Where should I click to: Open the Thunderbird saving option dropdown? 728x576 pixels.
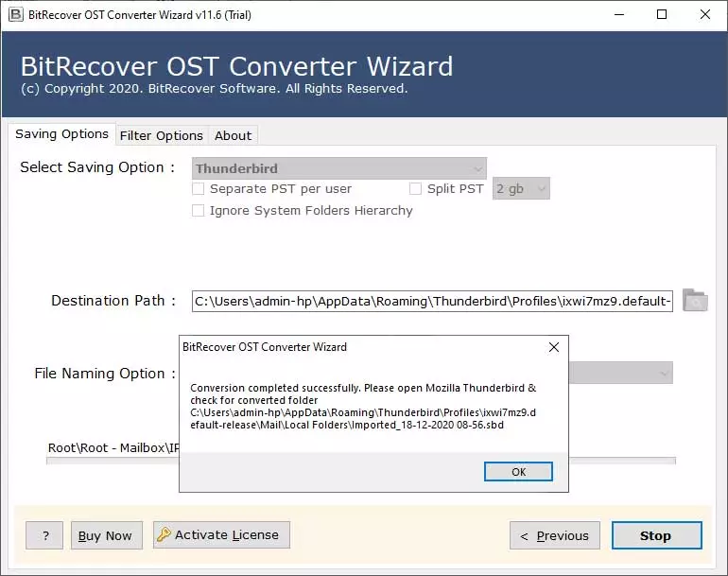339,168
